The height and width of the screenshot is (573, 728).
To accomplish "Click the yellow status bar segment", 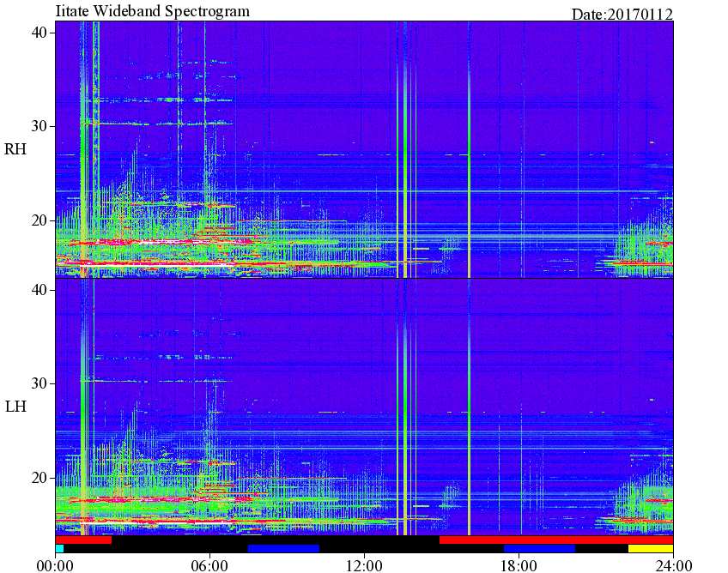I will pyautogui.click(x=651, y=548).
